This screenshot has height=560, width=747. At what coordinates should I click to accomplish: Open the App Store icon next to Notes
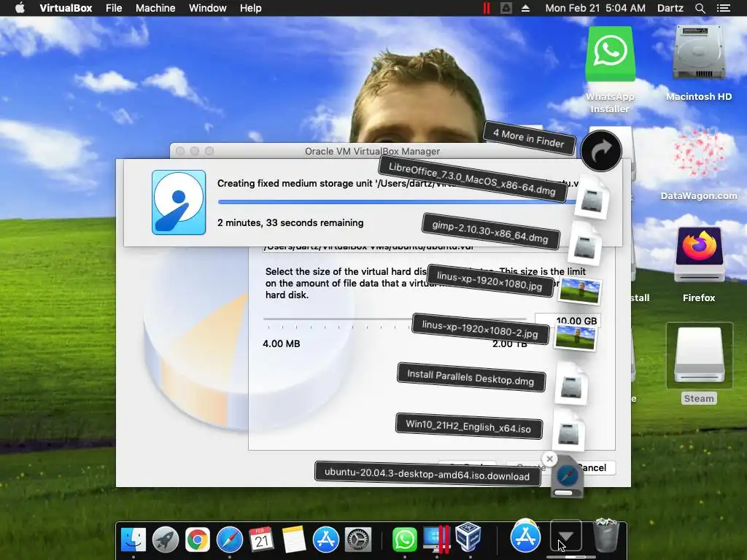click(326, 540)
